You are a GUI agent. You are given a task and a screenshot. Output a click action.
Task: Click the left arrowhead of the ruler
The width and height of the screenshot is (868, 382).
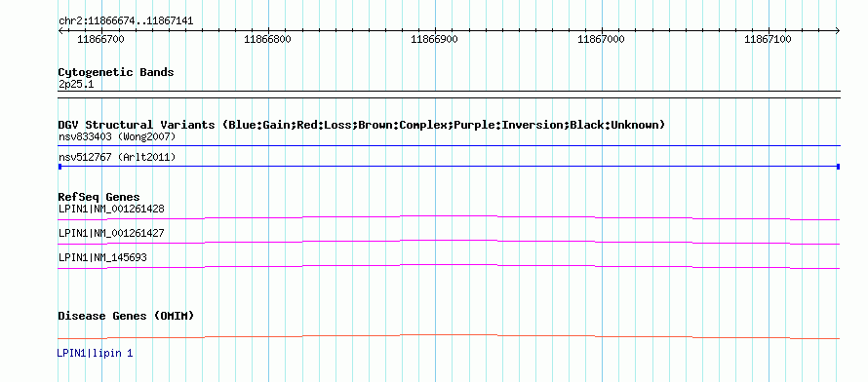[60, 30]
